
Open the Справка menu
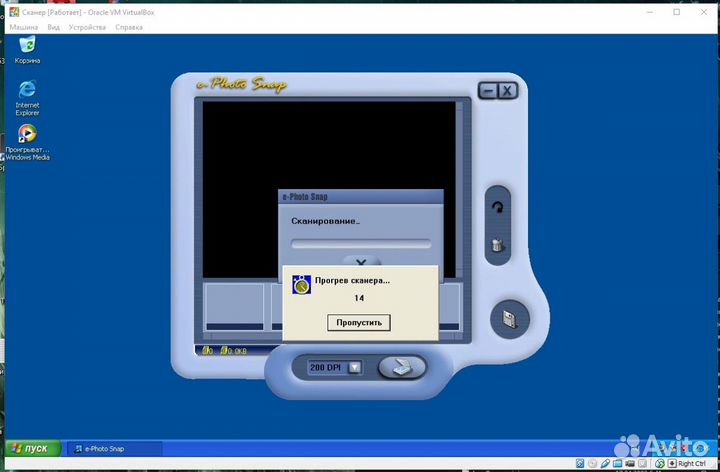pos(128,27)
